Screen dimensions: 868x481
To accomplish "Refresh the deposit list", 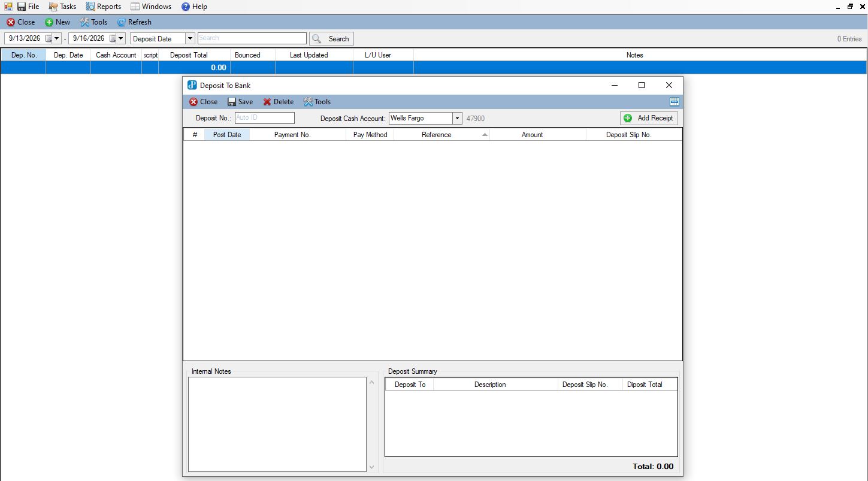I will click(x=134, y=22).
